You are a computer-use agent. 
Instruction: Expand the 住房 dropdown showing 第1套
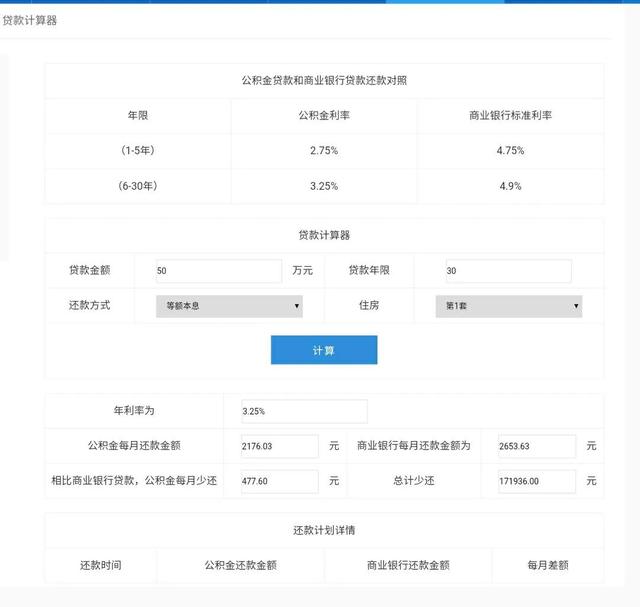(508, 306)
